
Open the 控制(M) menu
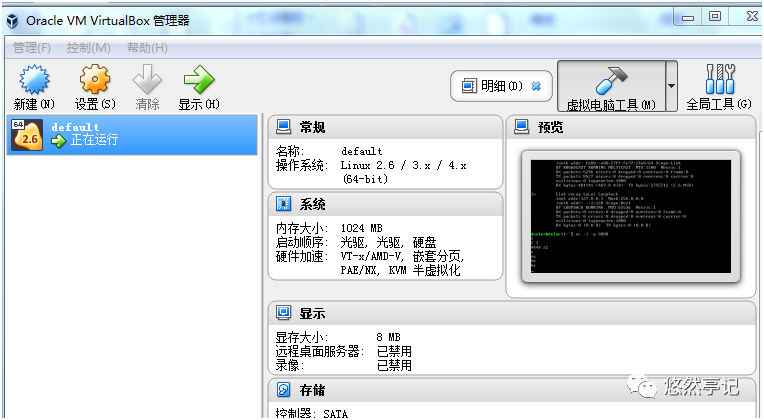(x=89, y=48)
